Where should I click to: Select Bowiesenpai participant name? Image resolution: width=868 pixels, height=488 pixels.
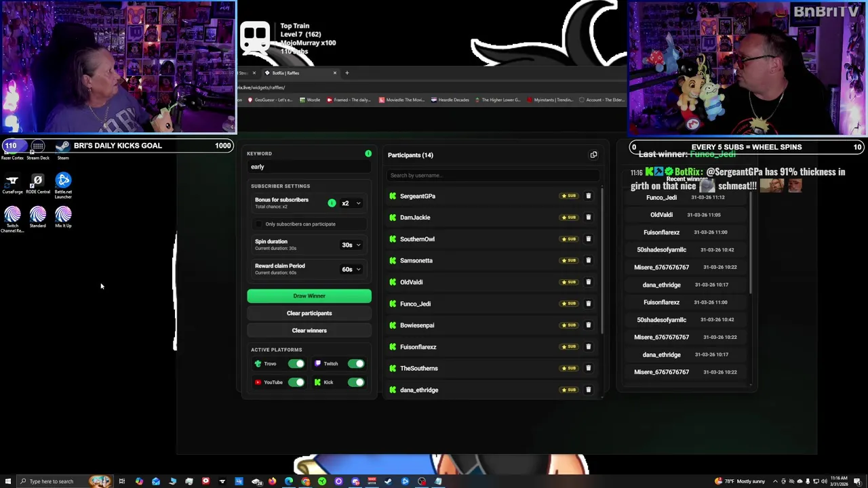(x=417, y=325)
